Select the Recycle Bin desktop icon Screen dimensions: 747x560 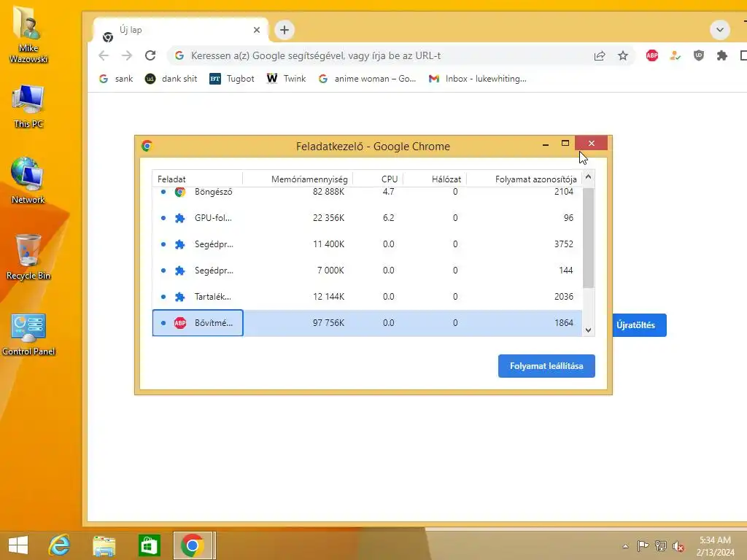tap(28, 257)
